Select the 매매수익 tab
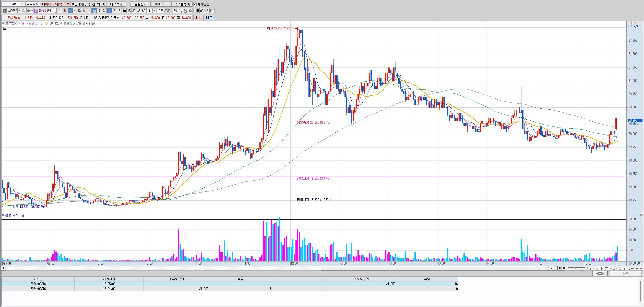Image resolution: width=644 pixels, height=307 pixels. [161, 4]
